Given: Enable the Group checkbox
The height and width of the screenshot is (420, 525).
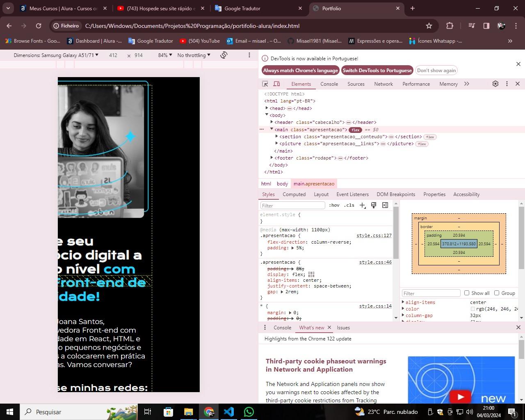Looking at the screenshot, I should pos(497,293).
